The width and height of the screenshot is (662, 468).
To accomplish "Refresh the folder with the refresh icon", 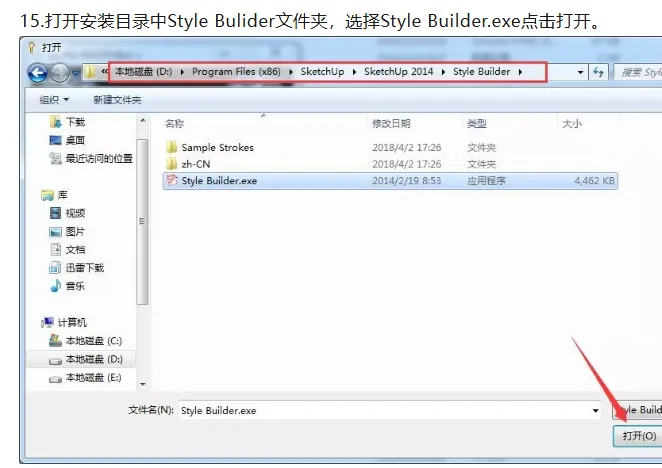I will 598,72.
